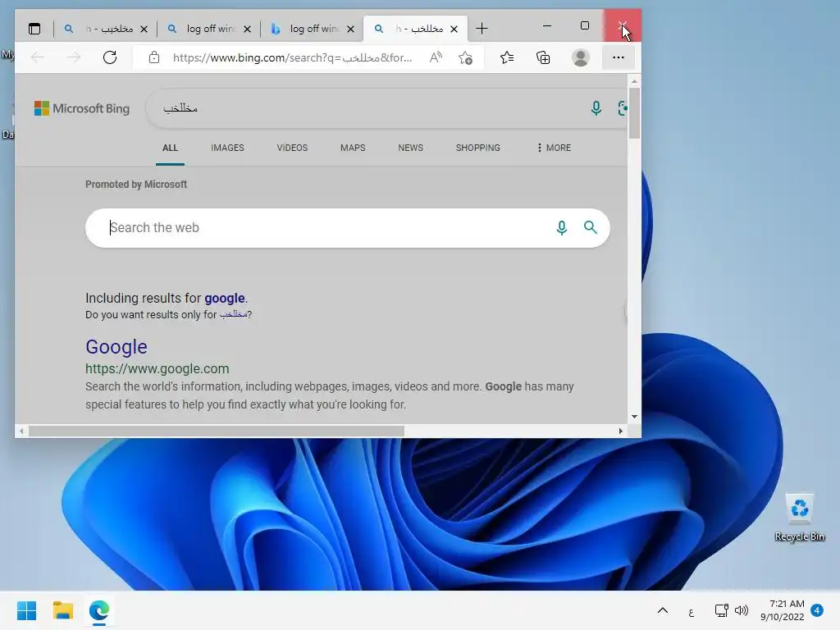This screenshot has height=630, width=840.
Task: Open notification badge showing 4
Action: click(x=817, y=610)
